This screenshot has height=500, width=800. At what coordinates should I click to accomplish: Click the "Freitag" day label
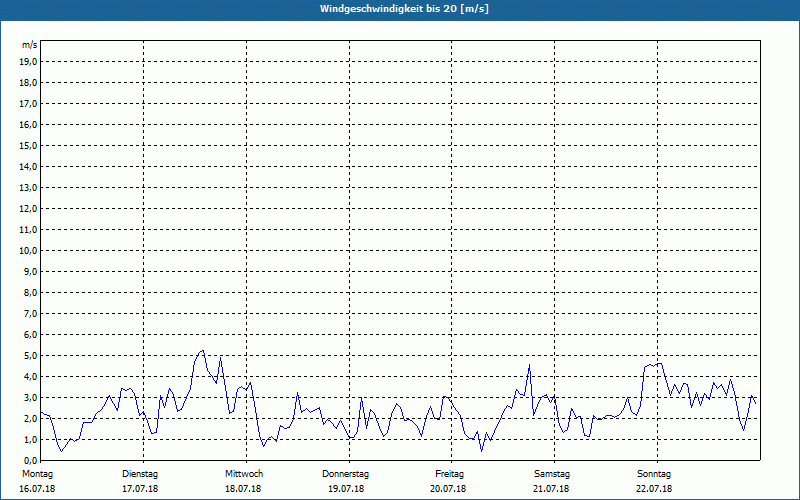click(449, 474)
